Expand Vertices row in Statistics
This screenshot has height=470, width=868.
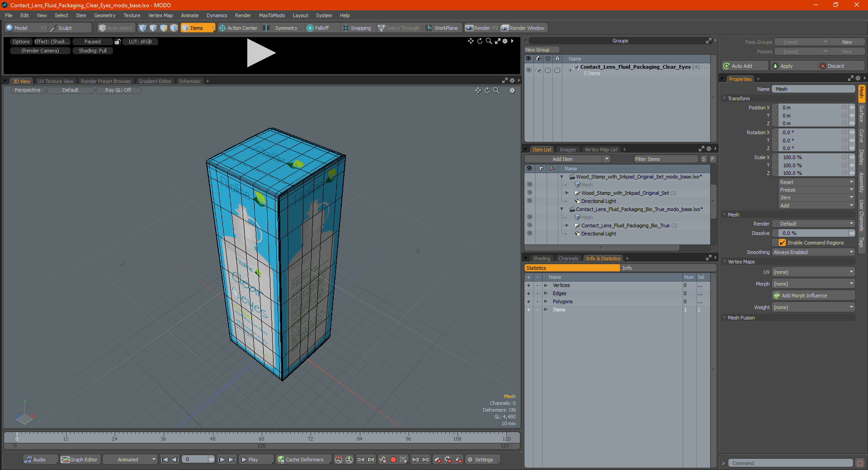coord(546,285)
